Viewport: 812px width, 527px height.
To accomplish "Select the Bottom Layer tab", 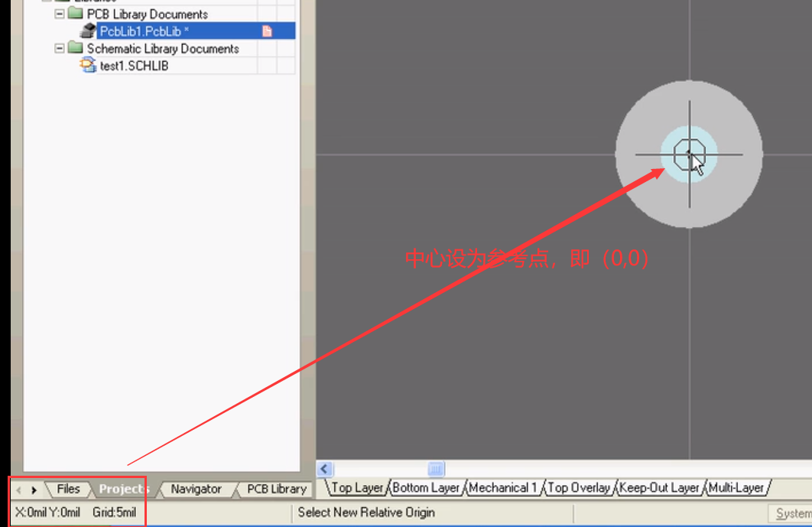I will [x=425, y=487].
